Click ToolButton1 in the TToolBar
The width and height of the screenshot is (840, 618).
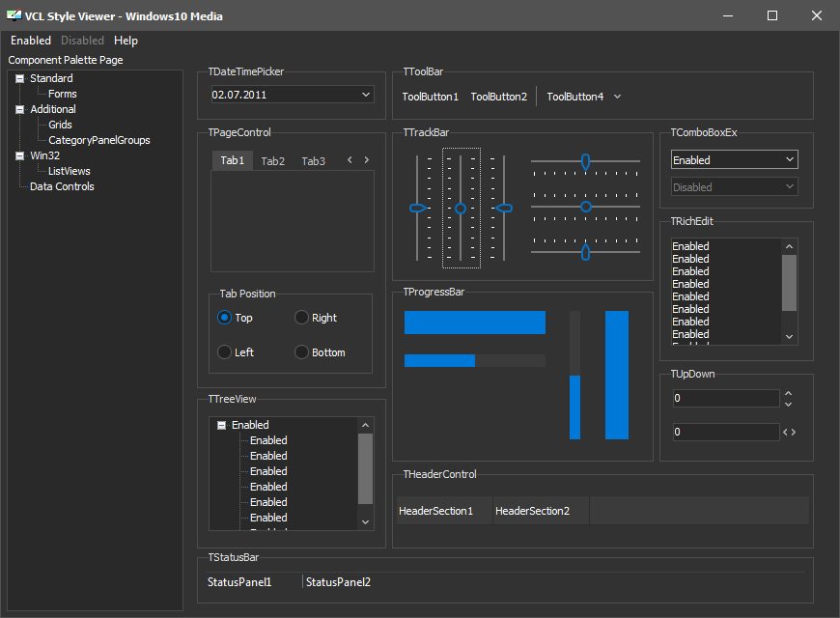(431, 97)
